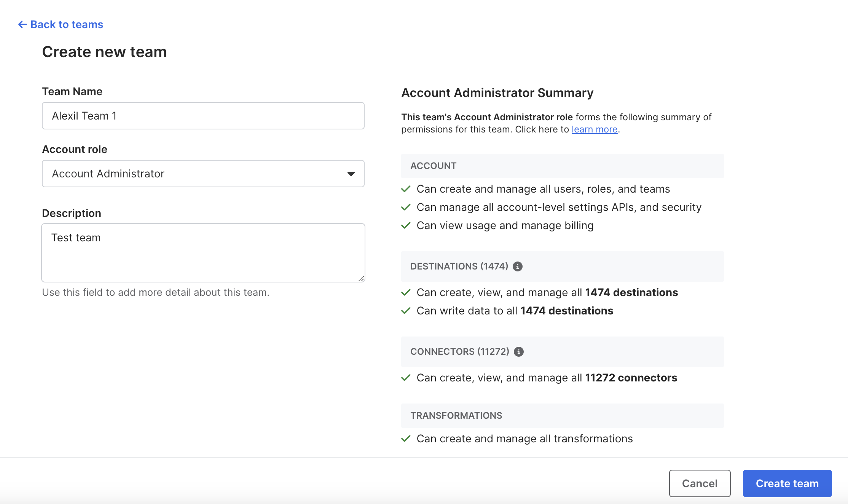Click the DESTINATIONS (1474) section header
Image resolution: width=848 pixels, height=504 pixels.
pos(563,266)
